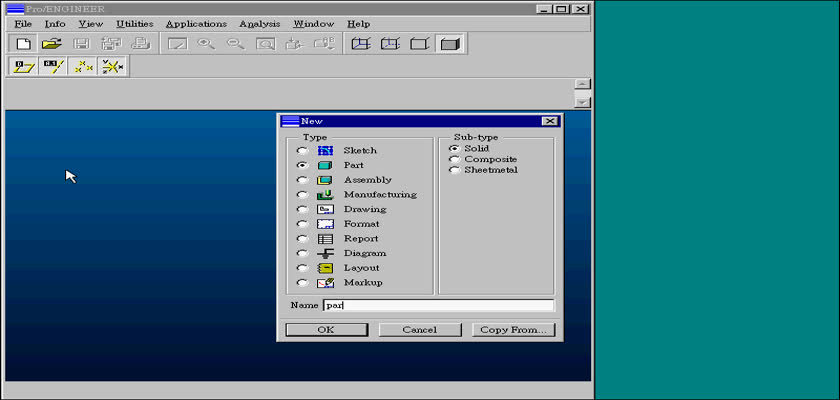This screenshot has width=840, height=400.
Task: Click the Zoom In magnifier icon
Action: [206, 44]
